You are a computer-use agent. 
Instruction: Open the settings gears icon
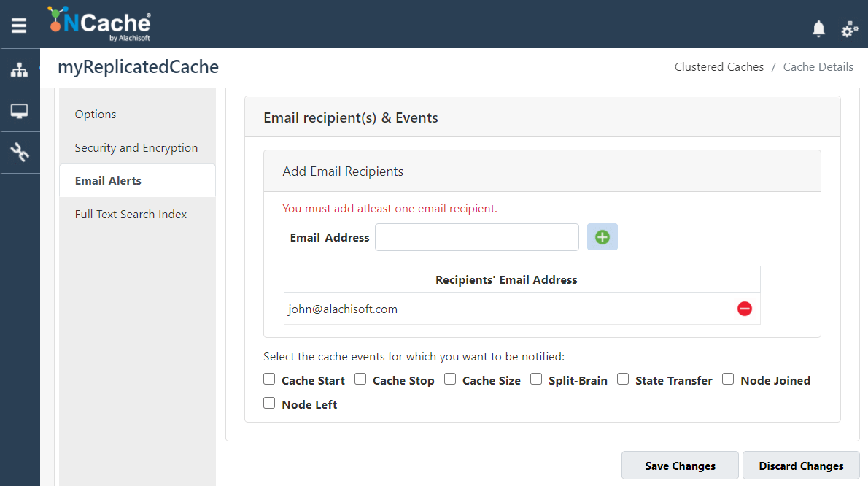(x=849, y=28)
